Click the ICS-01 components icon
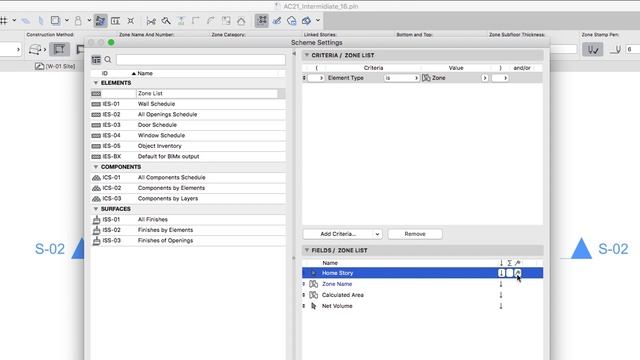This screenshot has height=360, width=640. (x=96, y=178)
